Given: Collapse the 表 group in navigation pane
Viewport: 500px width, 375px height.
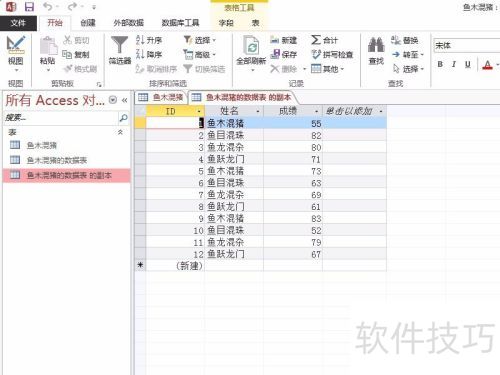Looking at the screenshot, I should pos(120,132).
